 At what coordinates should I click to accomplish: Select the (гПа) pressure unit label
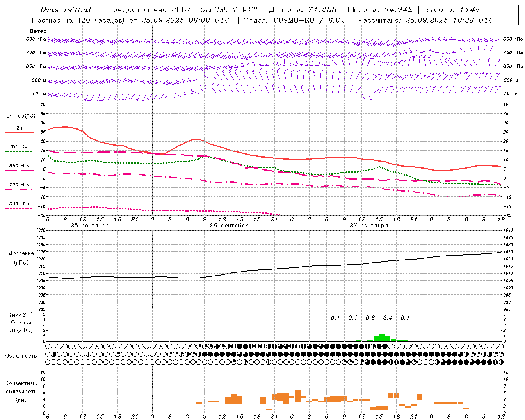click(x=21, y=262)
